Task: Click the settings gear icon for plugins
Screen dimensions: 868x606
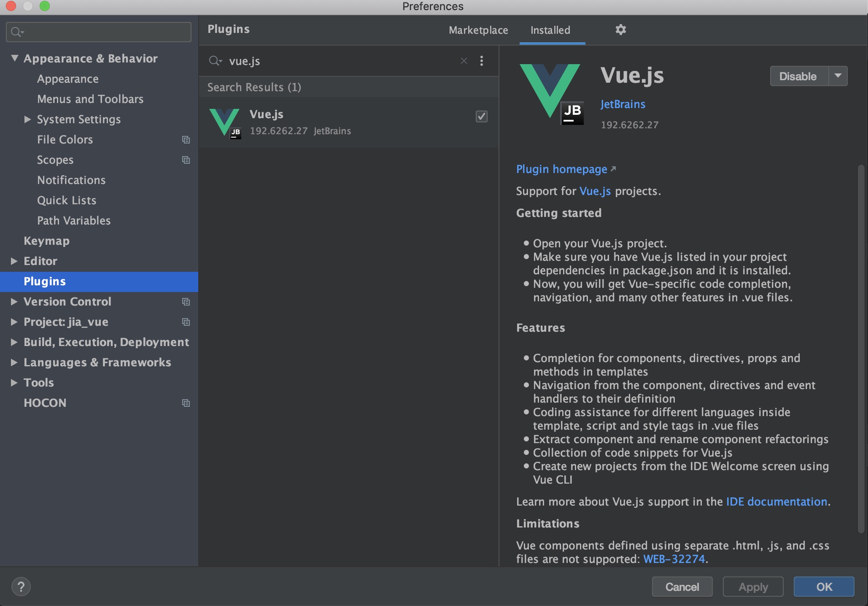Action: point(619,29)
